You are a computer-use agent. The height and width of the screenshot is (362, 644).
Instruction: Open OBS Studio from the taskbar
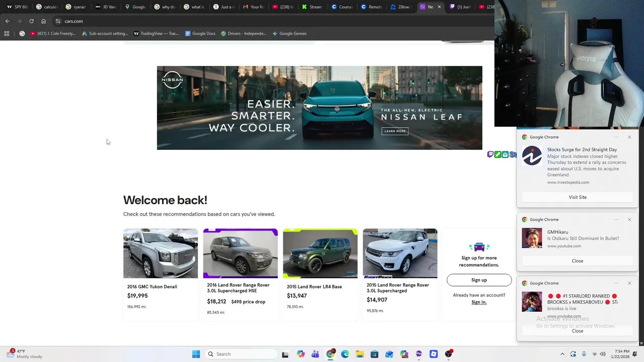click(x=448, y=354)
